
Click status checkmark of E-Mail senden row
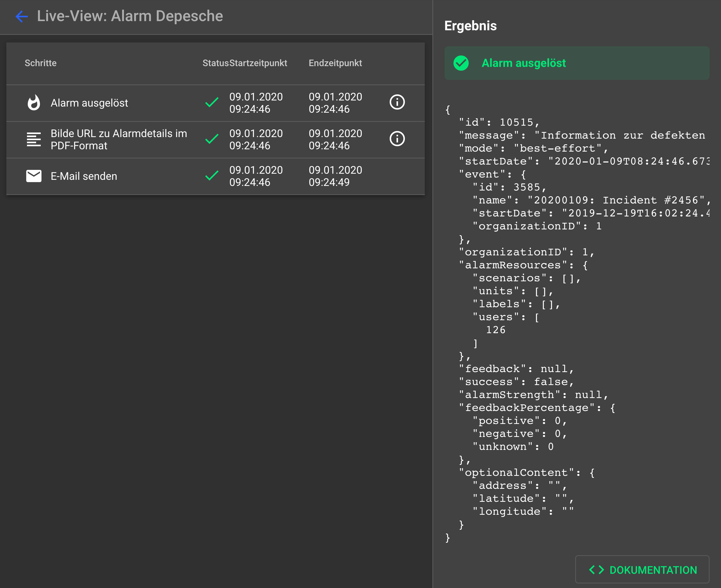tap(212, 175)
